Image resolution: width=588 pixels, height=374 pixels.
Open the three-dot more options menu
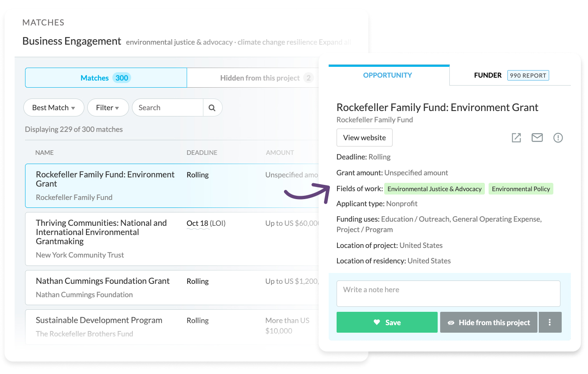coord(550,322)
